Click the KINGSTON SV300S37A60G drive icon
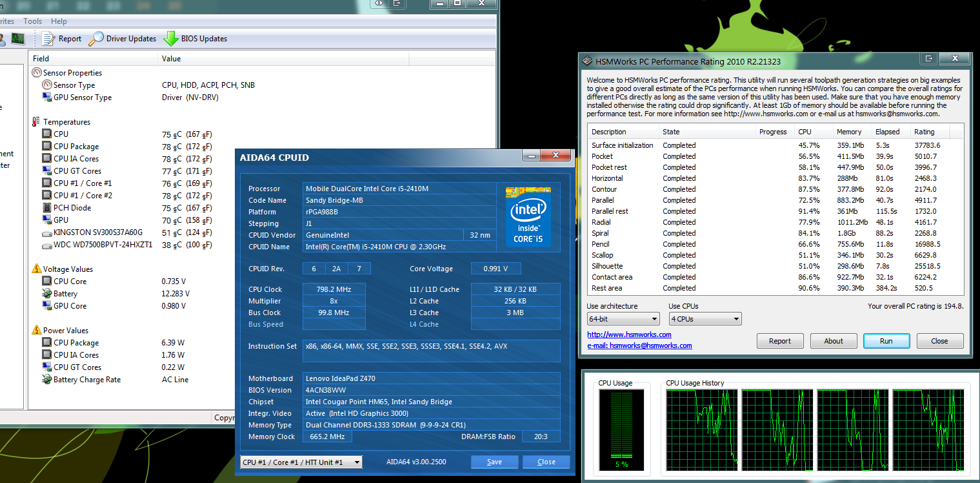 (47, 232)
